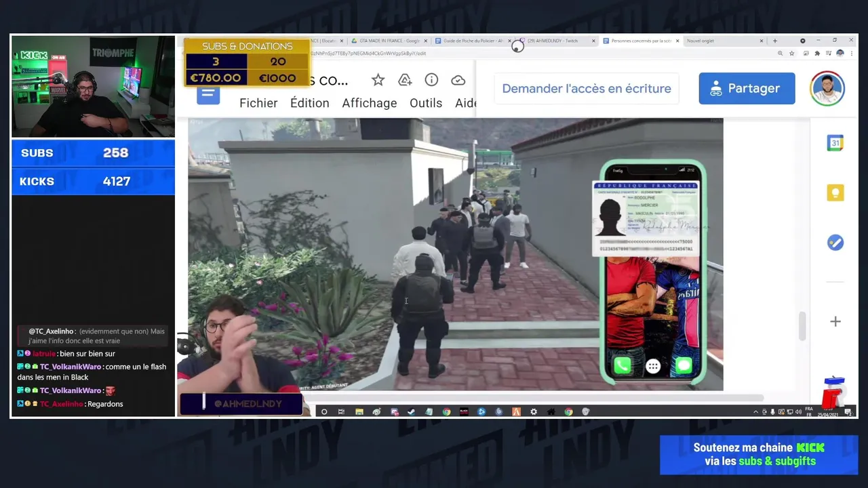Open the Google Calendar side panel
868x488 pixels.
(835, 143)
